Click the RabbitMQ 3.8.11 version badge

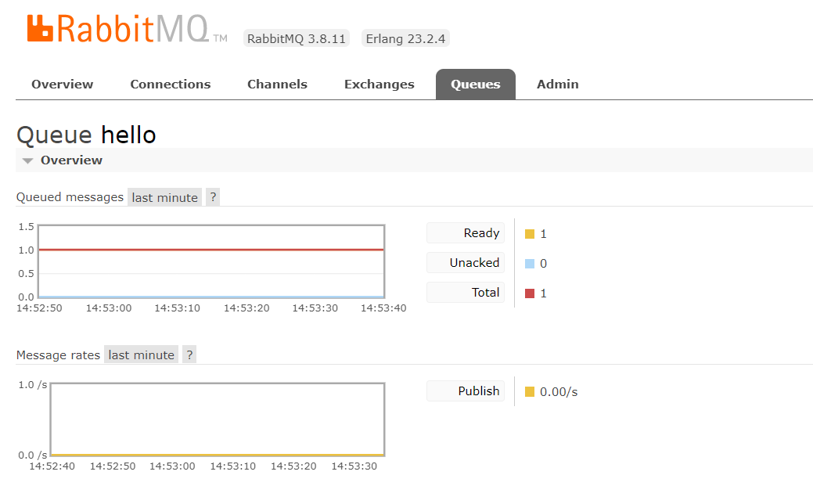click(297, 38)
